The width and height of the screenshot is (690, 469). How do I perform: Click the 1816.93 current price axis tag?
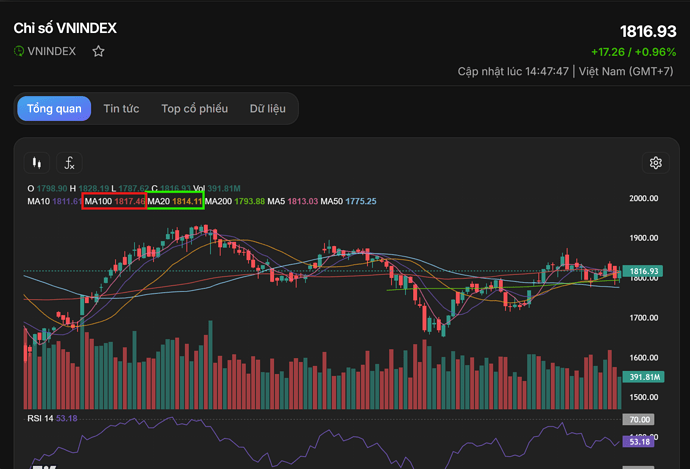click(x=643, y=271)
